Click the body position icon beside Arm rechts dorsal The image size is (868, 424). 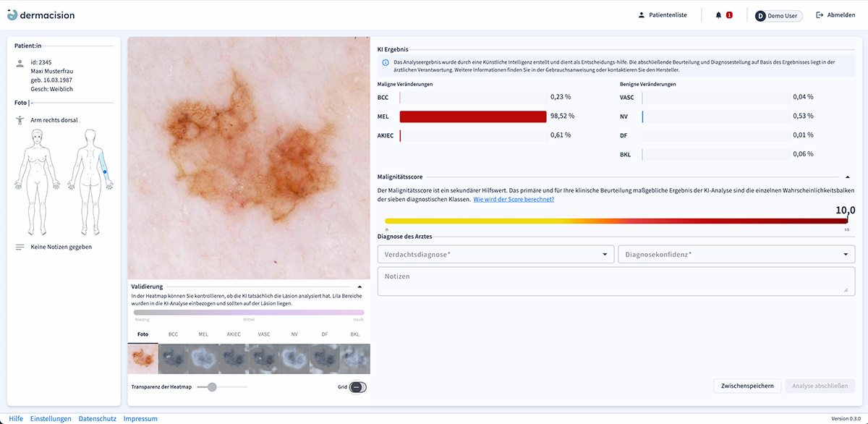click(x=20, y=120)
